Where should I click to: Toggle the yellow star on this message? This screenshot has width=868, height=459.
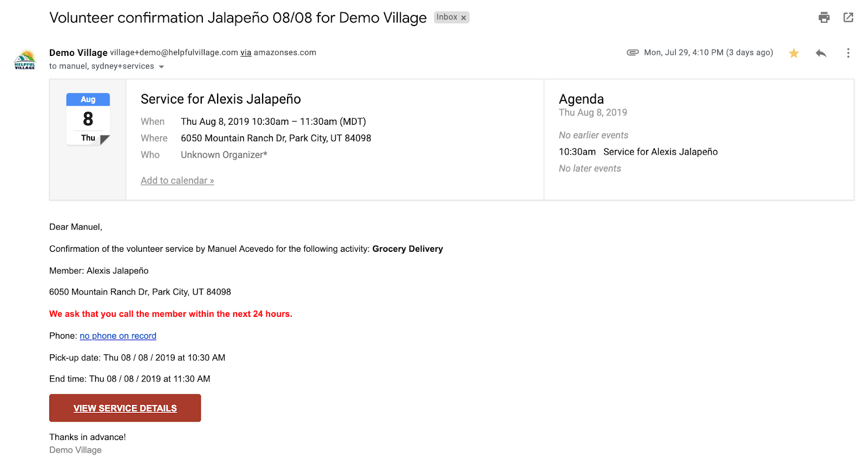point(794,53)
